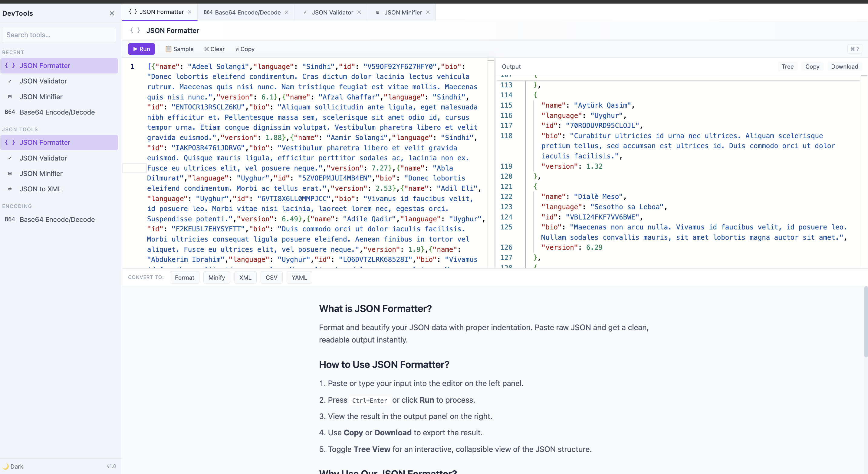Viewport: 868px width, 474px height.
Task: Close the JSON Validator tab
Action: click(x=359, y=12)
